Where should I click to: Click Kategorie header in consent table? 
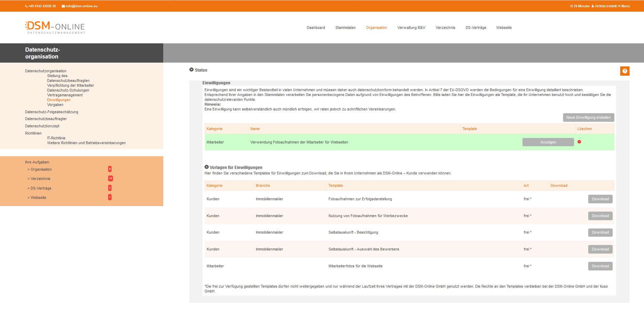click(x=215, y=129)
